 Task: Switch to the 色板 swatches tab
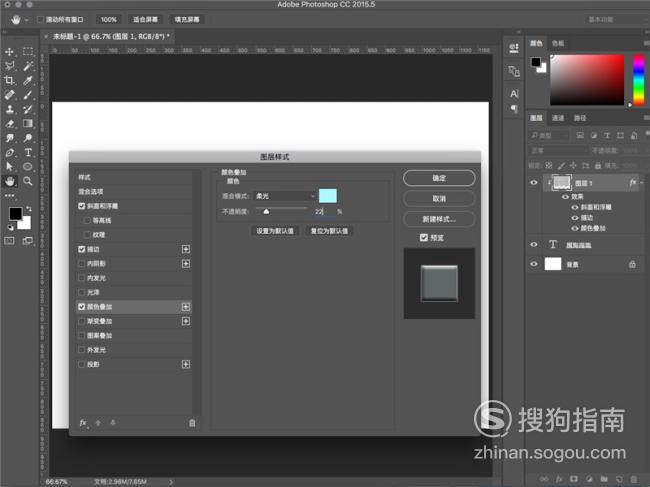tap(558, 44)
